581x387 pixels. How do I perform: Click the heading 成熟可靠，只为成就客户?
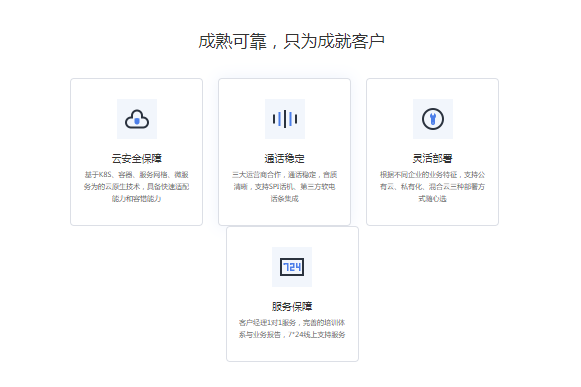[x=291, y=41]
